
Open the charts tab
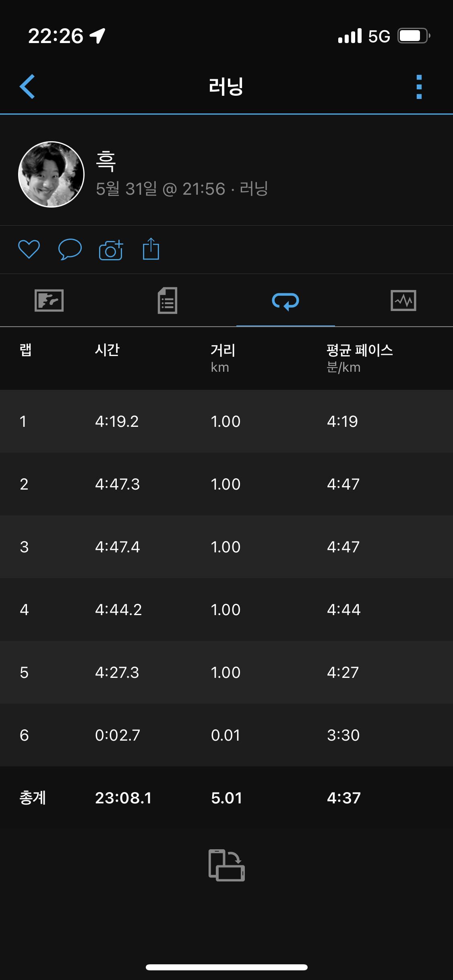[x=403, y=301]
